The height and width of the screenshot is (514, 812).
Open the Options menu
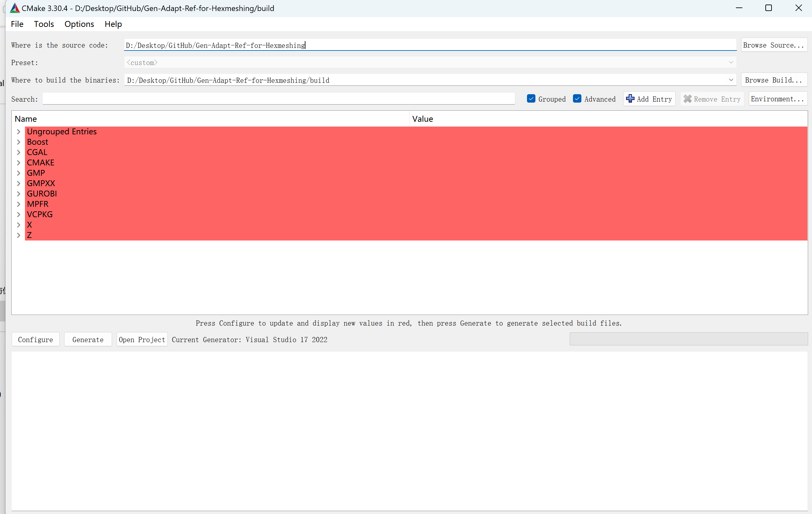[79, 24]
